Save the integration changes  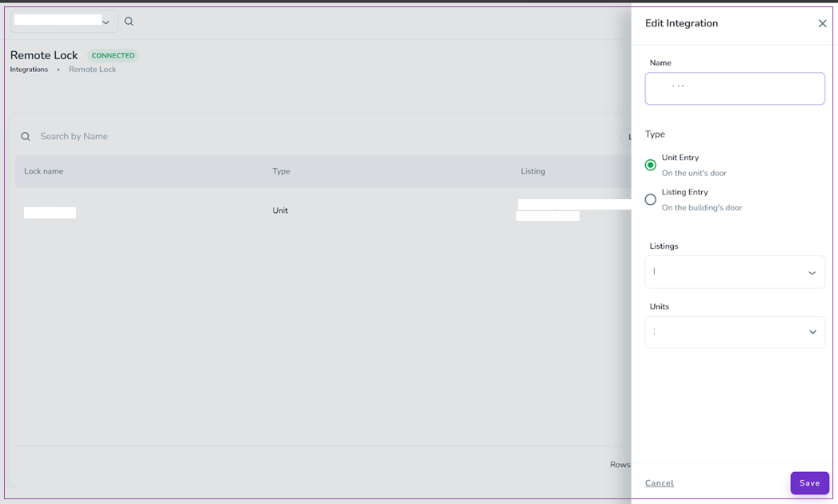point(810,482)
